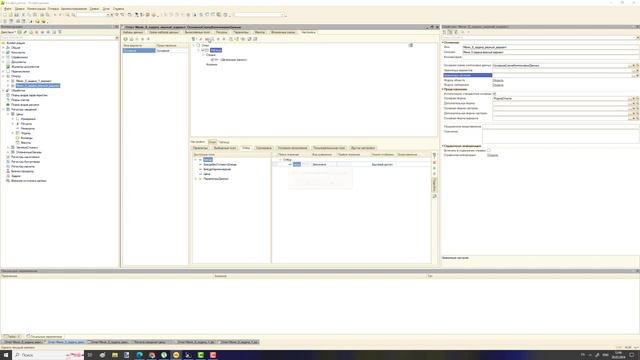The height and width of the screenshot is (360, 640).
Task: Select the Строки node in settings structure
Action: pyautogui.click(x=211, y=55)
